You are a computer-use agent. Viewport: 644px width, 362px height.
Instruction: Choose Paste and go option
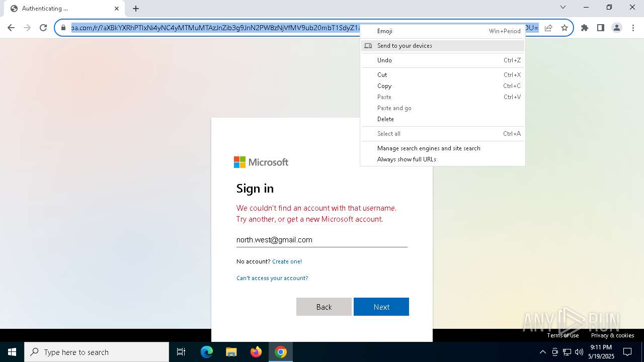[443, 108]
